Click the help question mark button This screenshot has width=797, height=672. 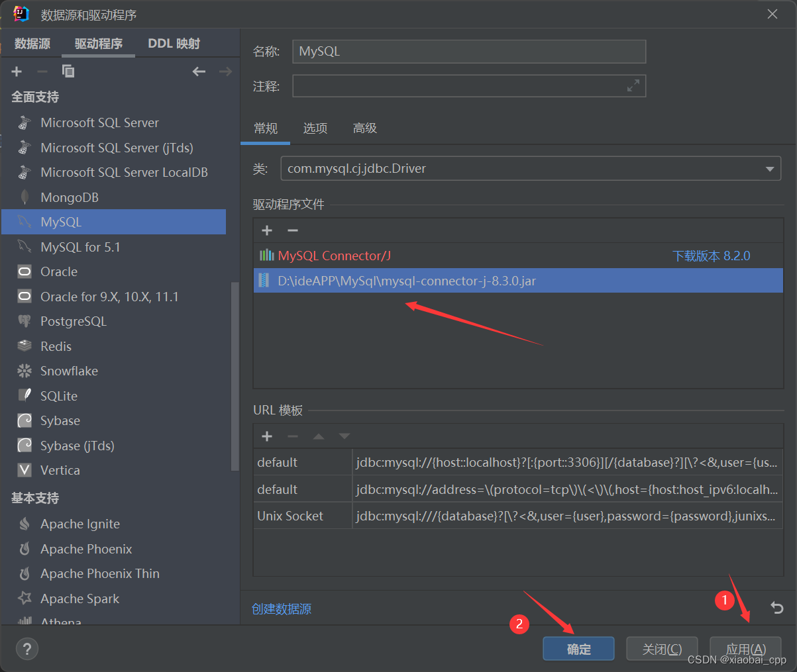[27, 649]
